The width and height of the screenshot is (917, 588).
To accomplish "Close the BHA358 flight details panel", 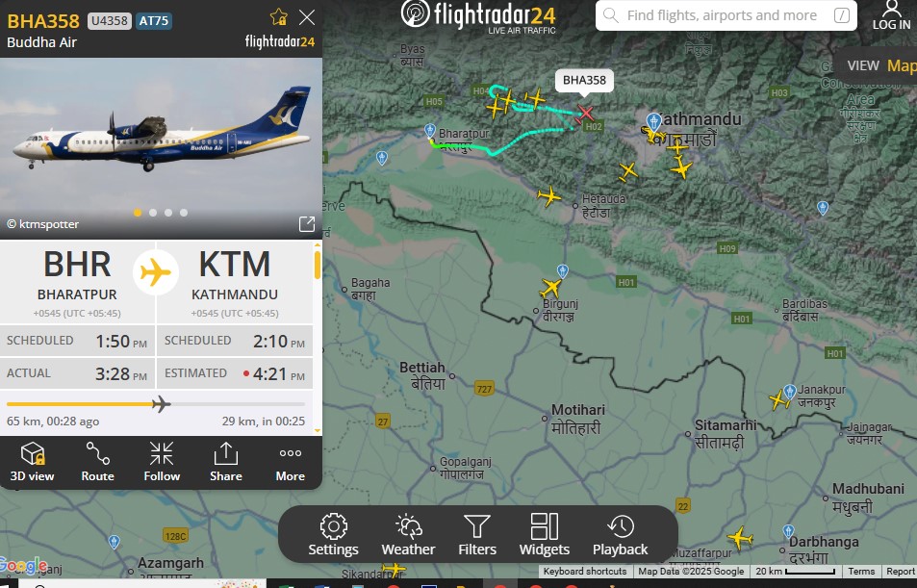I will tap(307, 17).
